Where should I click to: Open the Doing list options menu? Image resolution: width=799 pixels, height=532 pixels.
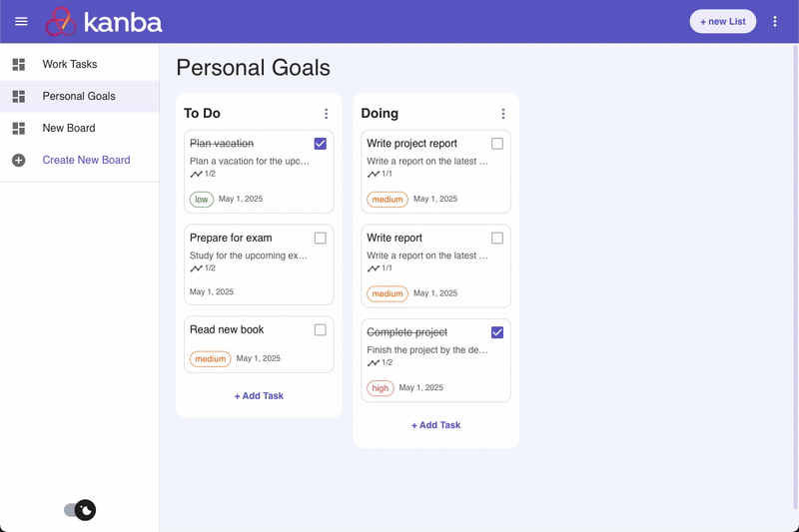pos(503,114)
